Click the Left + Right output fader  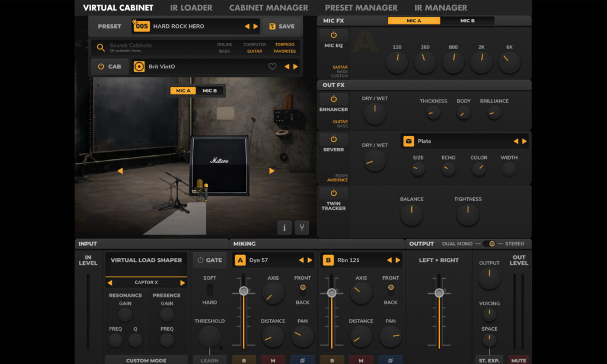click(439, 293)
